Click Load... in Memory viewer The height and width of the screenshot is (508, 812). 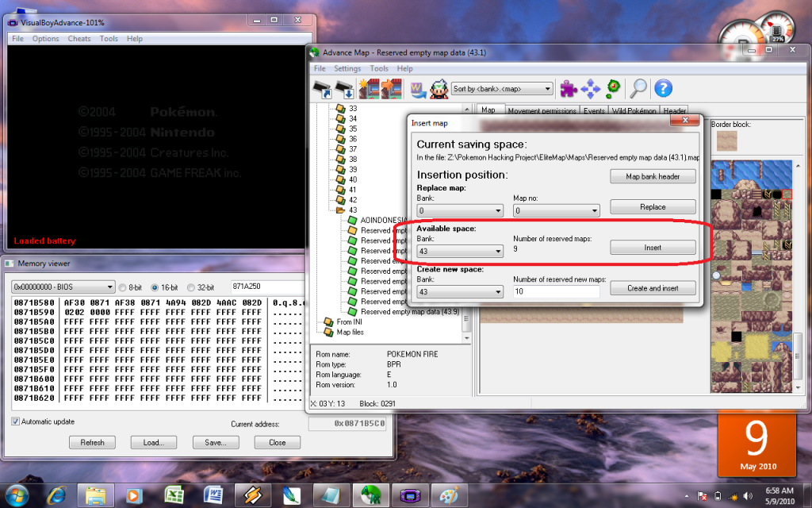coord(153,442)
